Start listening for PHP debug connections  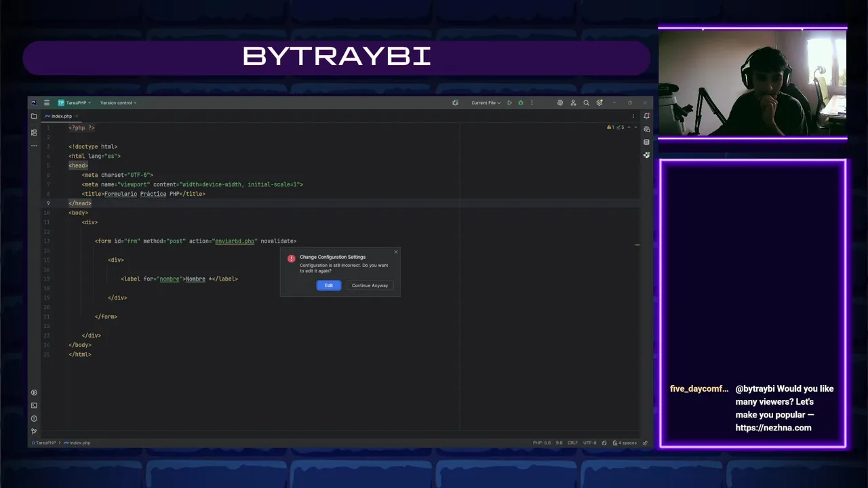click(456, 103)
